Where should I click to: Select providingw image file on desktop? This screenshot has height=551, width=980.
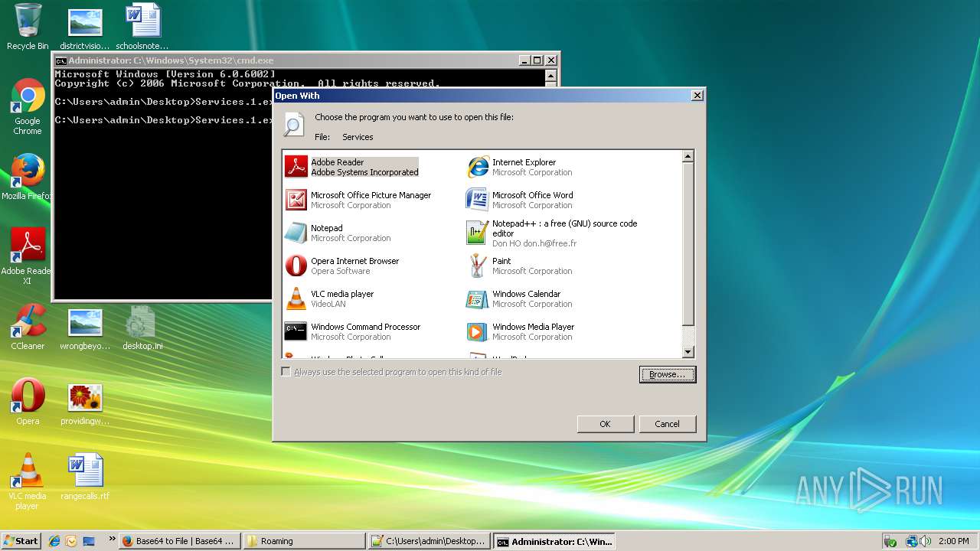[x=85, y=404]
